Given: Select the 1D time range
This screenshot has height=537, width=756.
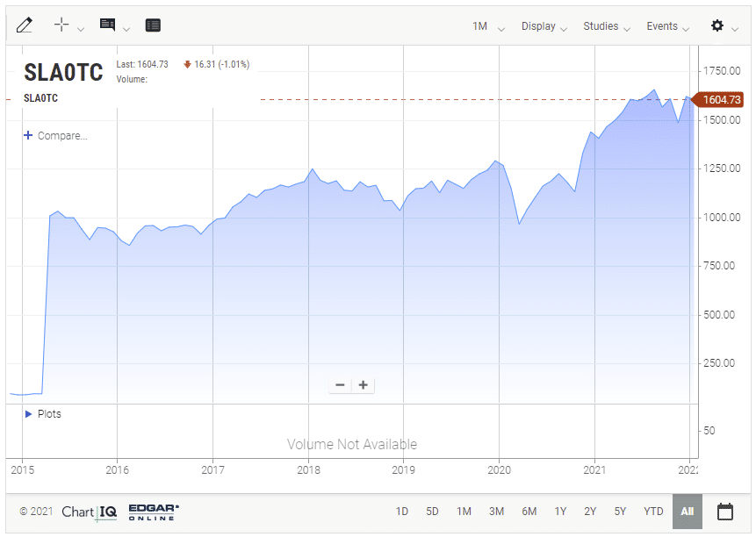Looking at the screenshot, I should click(x=402, y=512).
